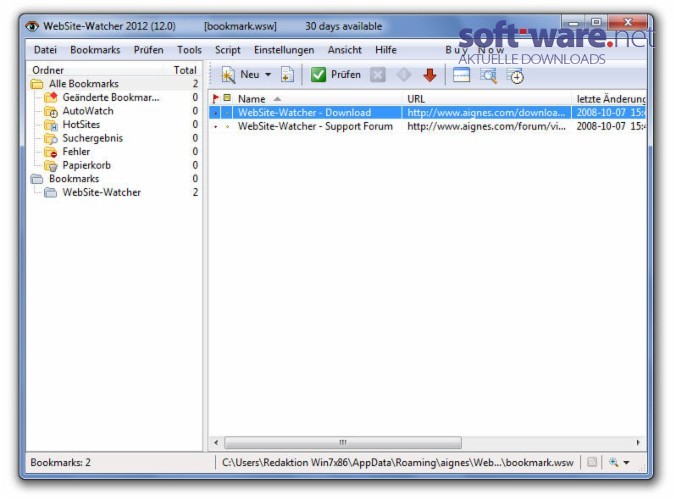Click the magnifier search toolbar icon
Screen dimensions: 676x500
pyautogui.click(x=488, y=75)
